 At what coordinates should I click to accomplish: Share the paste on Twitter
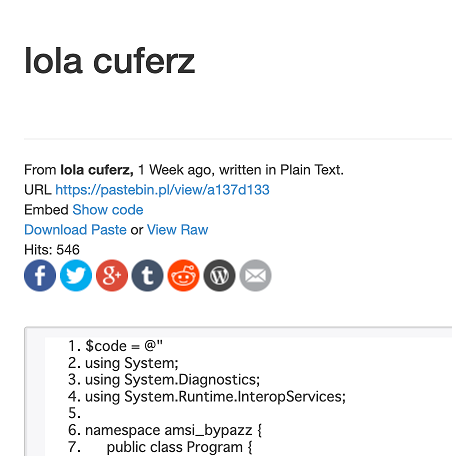(76, 275)
